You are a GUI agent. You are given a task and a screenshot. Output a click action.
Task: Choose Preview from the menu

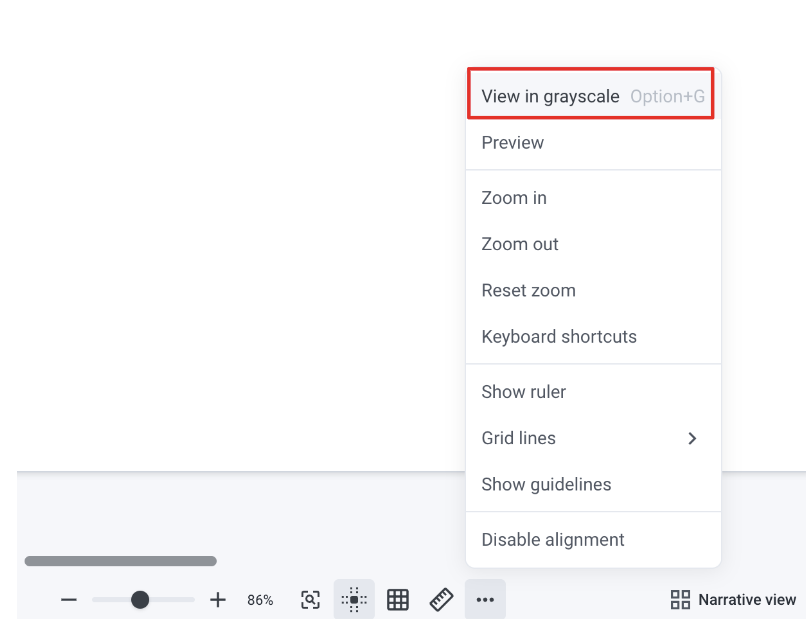point(513,143)
